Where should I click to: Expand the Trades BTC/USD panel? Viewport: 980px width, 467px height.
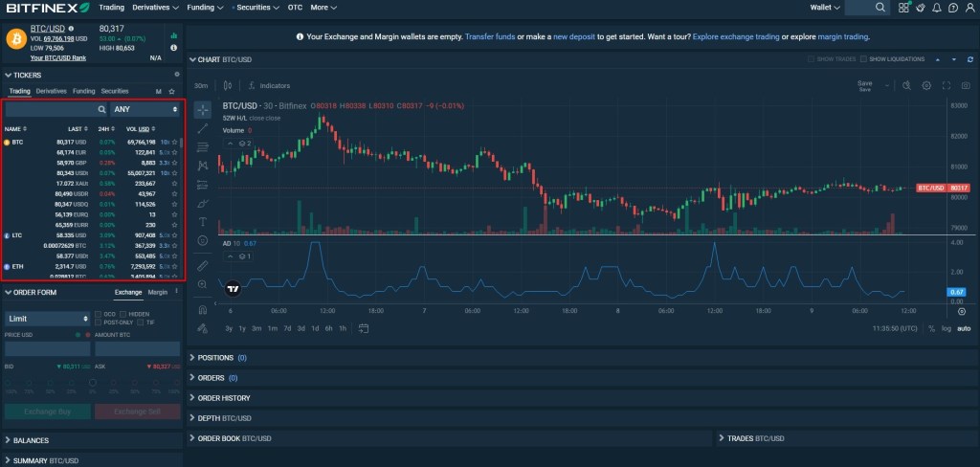pyautogui.click(x=751, y=438)
